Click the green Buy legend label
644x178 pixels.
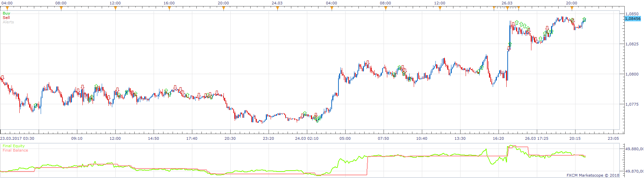tap(6, 13)
